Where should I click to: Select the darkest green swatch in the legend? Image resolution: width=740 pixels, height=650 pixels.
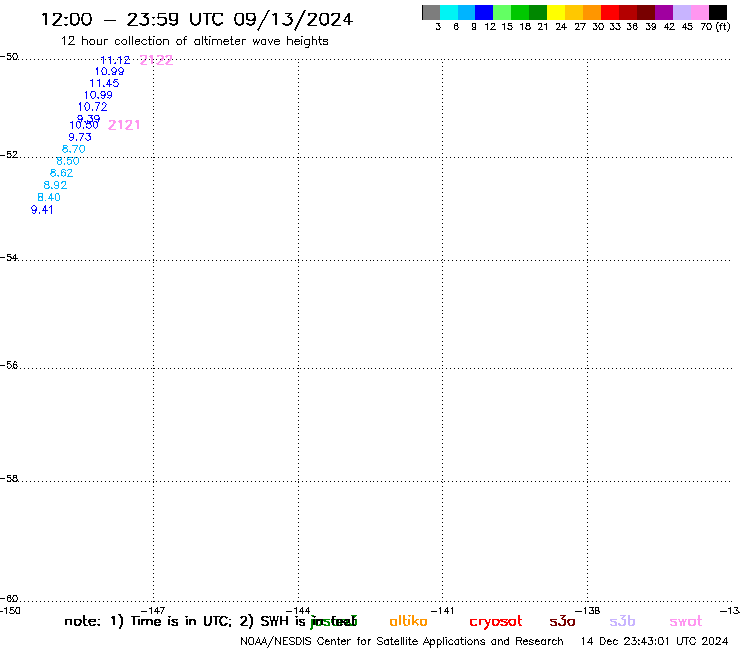(x=538, y=12)
